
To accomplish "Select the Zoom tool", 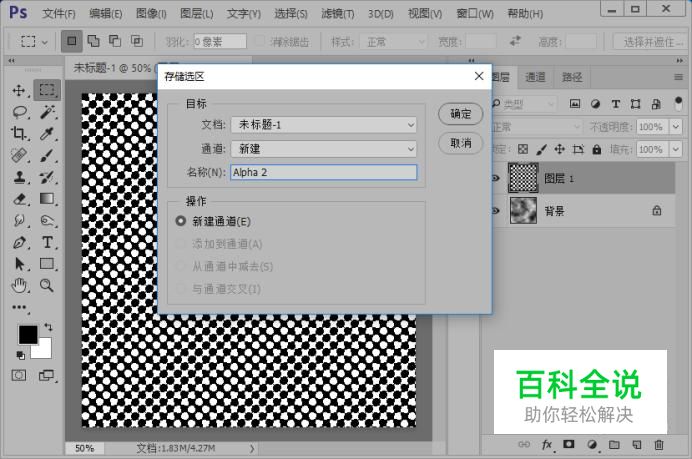I will tap(47, 286).
